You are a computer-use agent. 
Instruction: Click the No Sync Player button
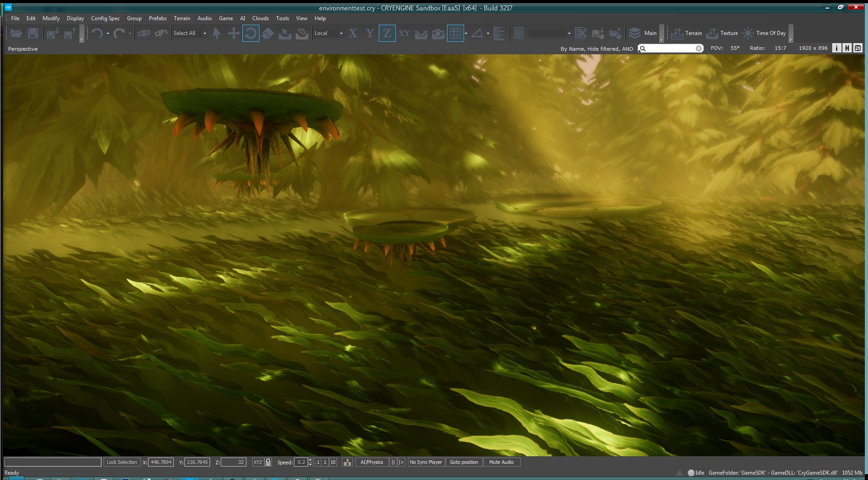426,462
